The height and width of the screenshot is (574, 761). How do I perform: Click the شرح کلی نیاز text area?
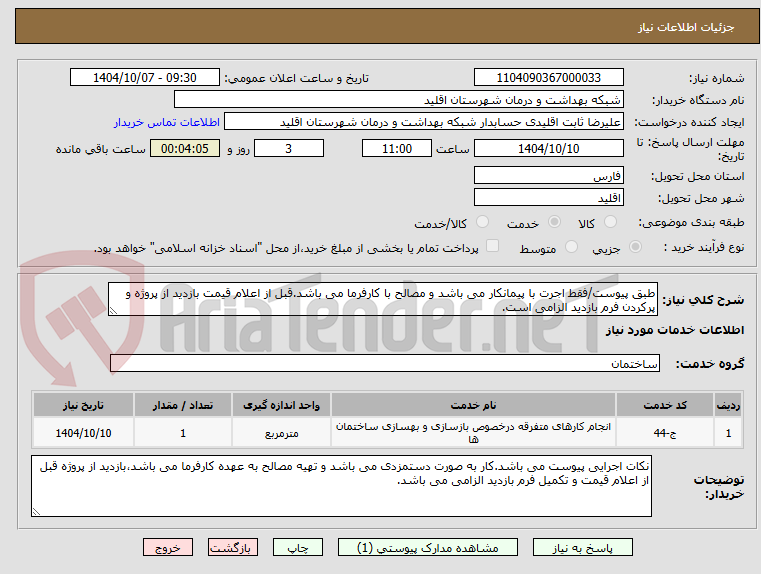click(383, 299)
